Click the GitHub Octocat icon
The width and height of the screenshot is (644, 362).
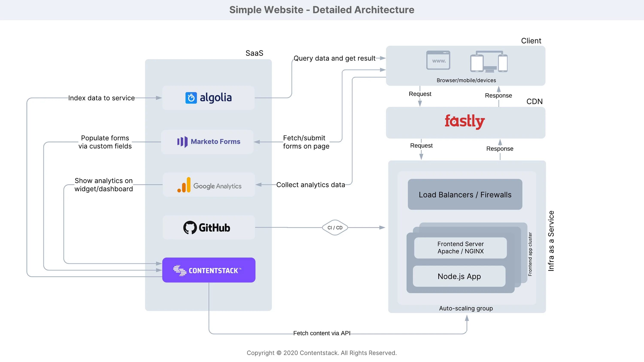point(190,228)
